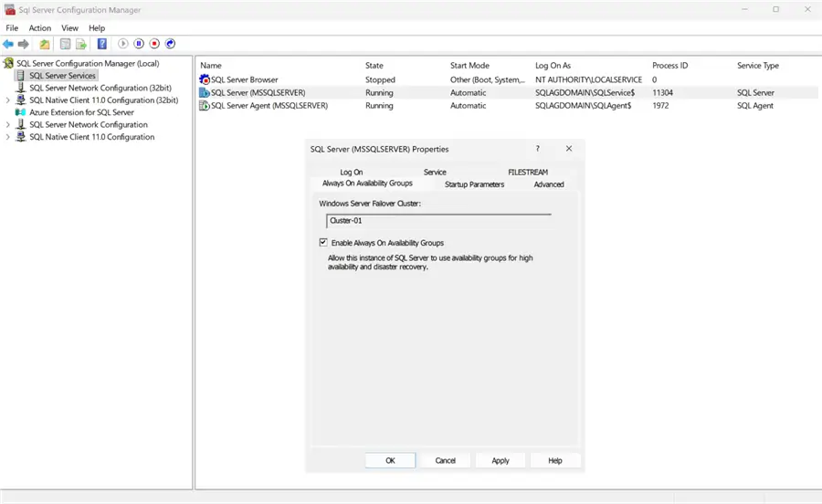Click Other (Boot, System start mode cell

(x=487, y=79)
